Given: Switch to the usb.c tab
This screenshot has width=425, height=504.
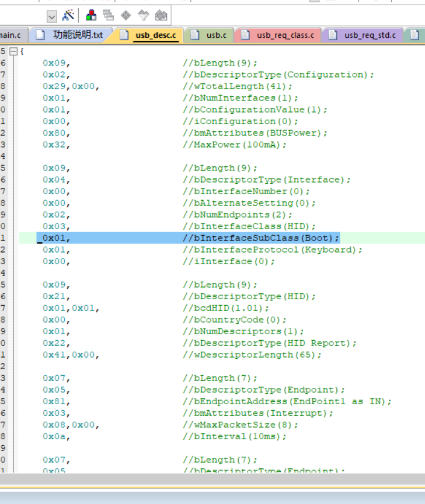Looking at the screenshot, I should point(210,35).
